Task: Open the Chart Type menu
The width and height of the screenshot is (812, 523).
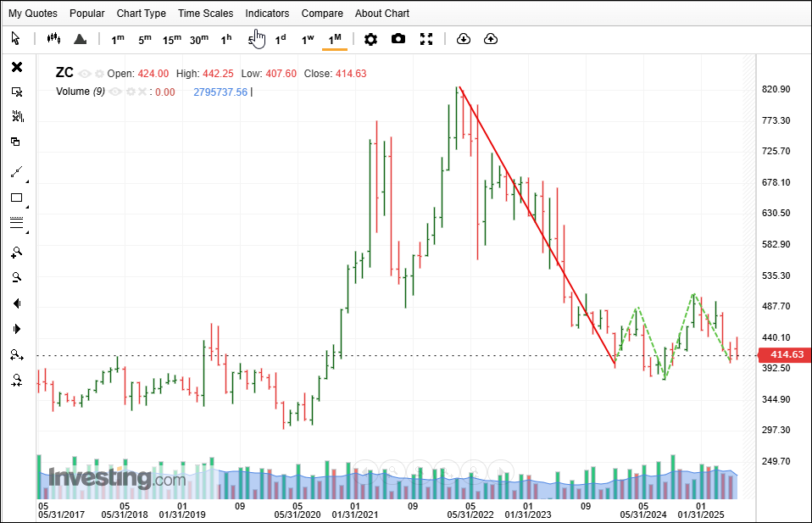Action: 141,14
